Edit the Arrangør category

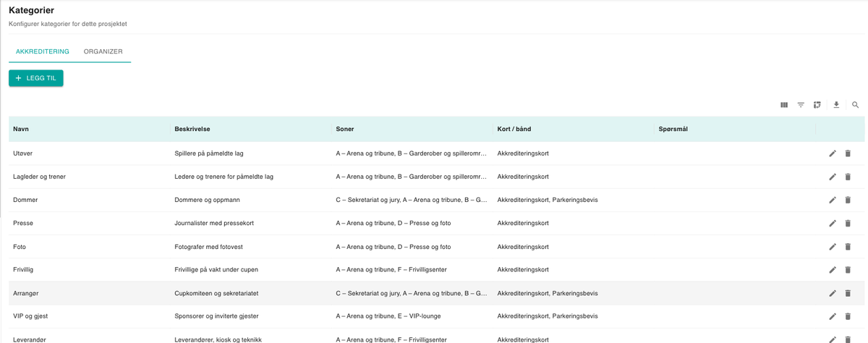pyautogui.click(x=833, y=293)
